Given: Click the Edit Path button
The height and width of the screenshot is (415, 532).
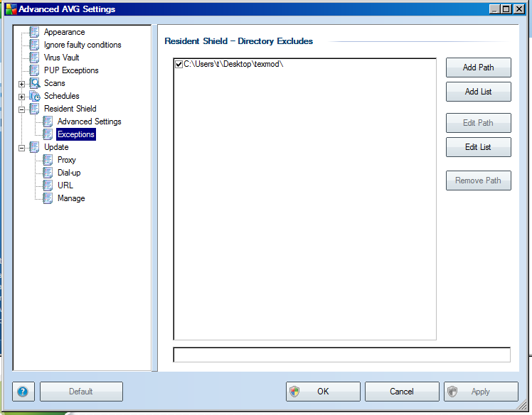Looking at the screenshot, I should [x=479, y=123].
